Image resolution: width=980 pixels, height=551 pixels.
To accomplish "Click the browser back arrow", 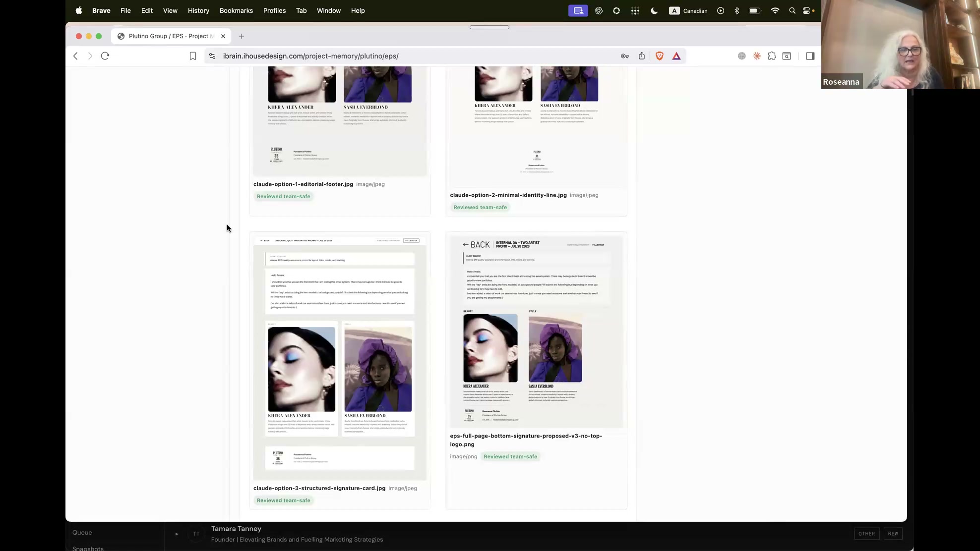I will click(75, 56).
